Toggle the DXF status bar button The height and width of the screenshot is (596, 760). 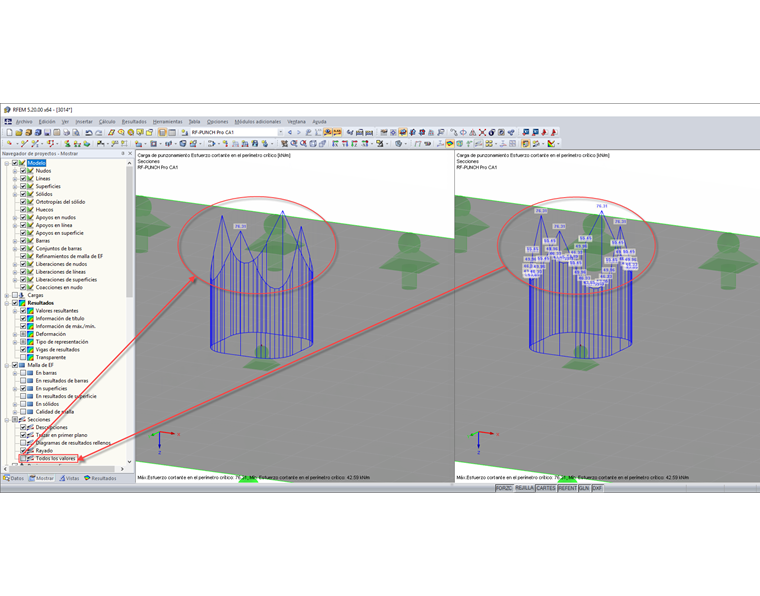coord(597,488)
